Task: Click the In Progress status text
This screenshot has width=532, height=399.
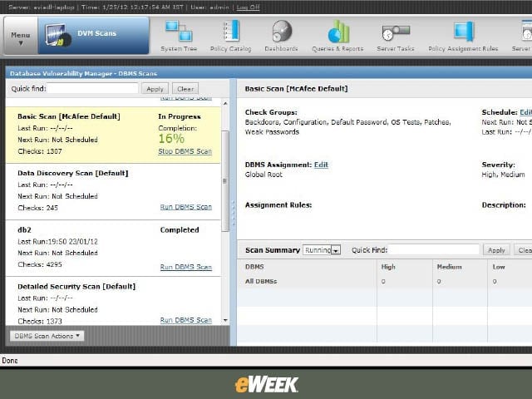Action: (180, 116)
